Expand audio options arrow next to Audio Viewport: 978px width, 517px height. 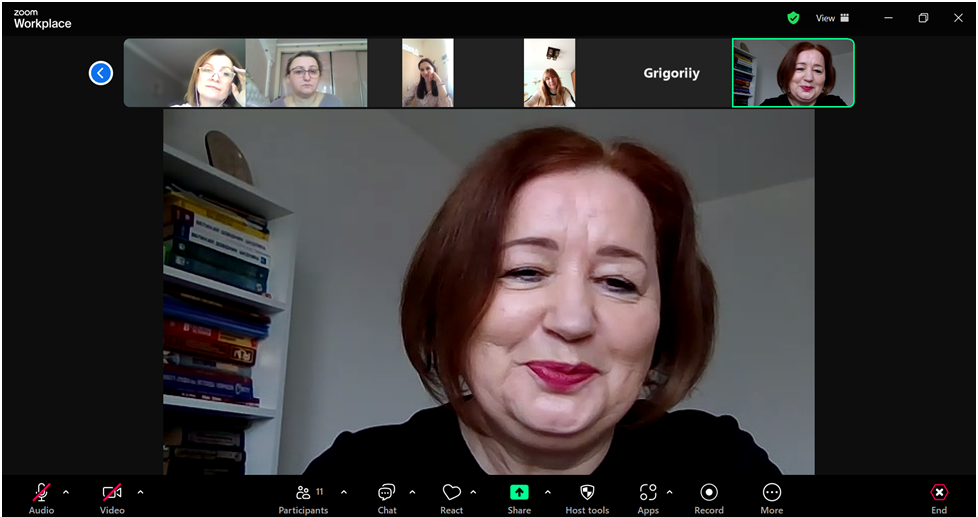pos(66,492)
